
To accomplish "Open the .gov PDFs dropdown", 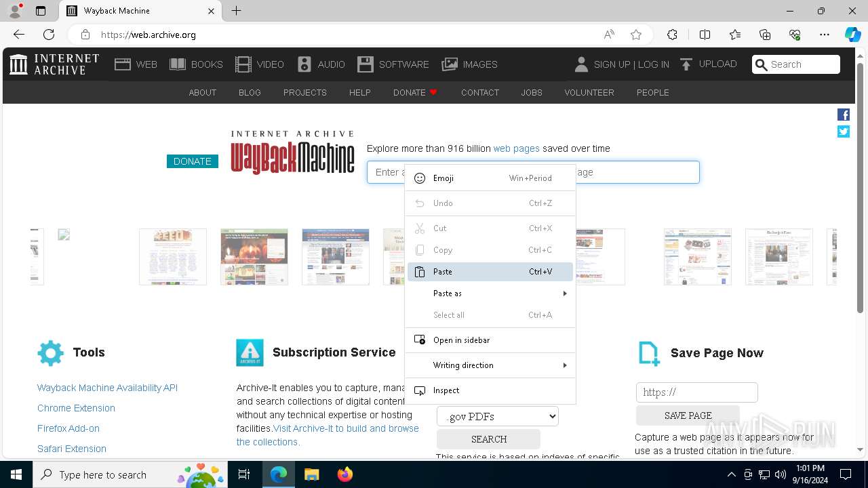I will [x=498, y=416].
